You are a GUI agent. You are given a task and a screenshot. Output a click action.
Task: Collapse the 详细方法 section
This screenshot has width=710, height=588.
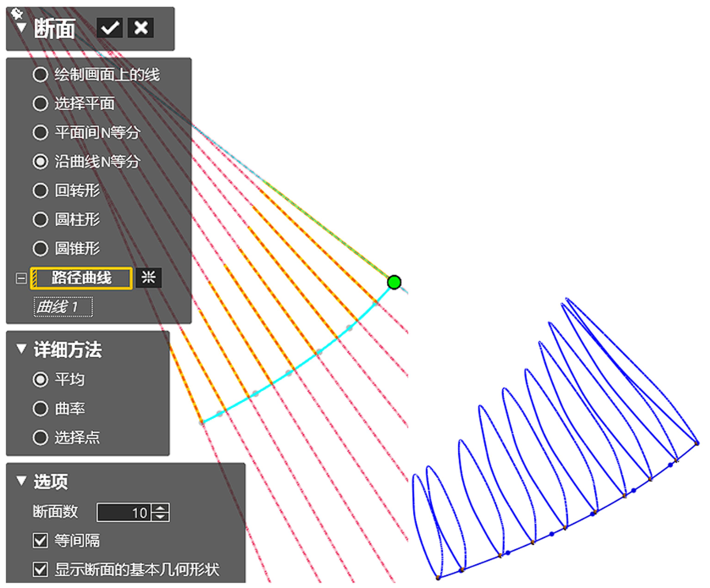click(21, 349)
